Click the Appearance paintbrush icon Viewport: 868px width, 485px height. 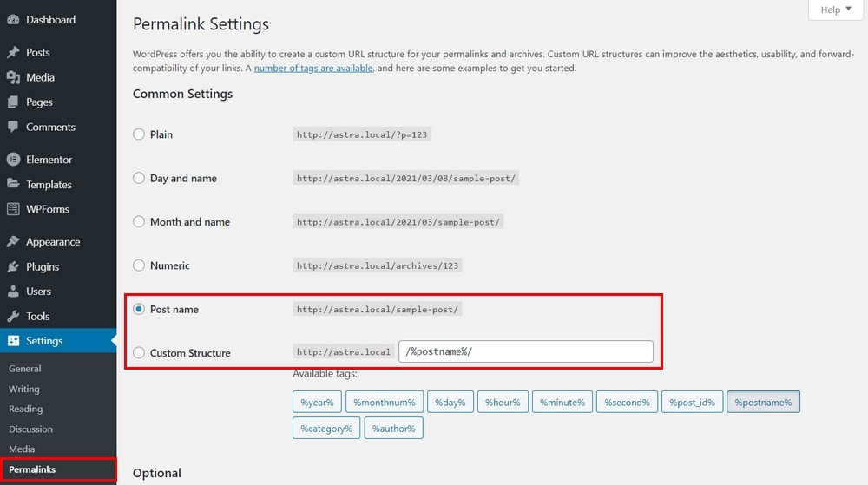tap(13, 242)
